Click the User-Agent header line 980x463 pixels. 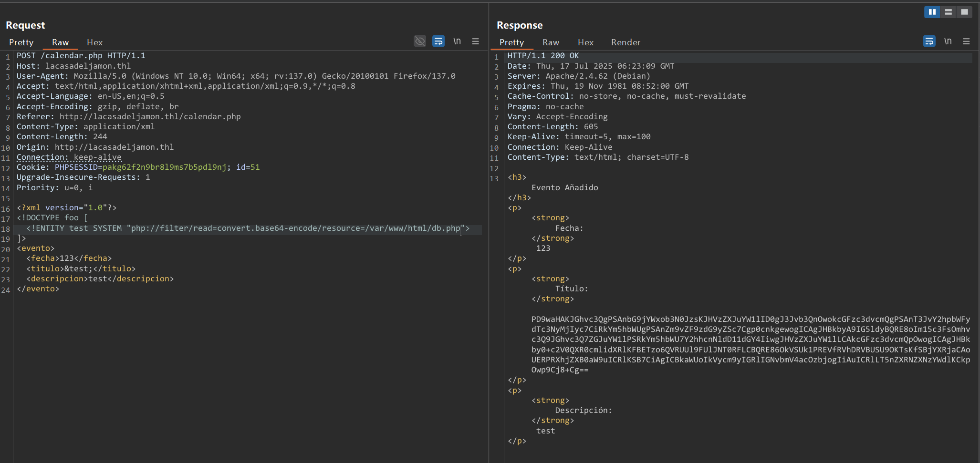tap(236, 76)
